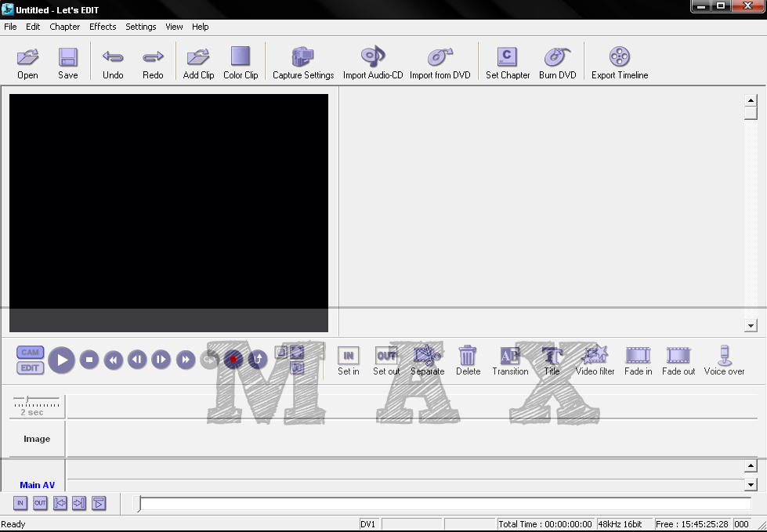Apply a Video filter

(x=595, y=361)
